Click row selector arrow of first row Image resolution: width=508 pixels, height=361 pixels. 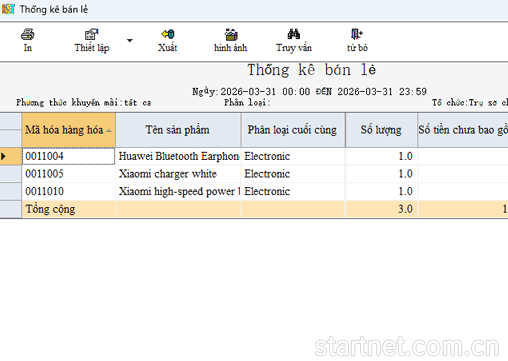pos(11,156)
